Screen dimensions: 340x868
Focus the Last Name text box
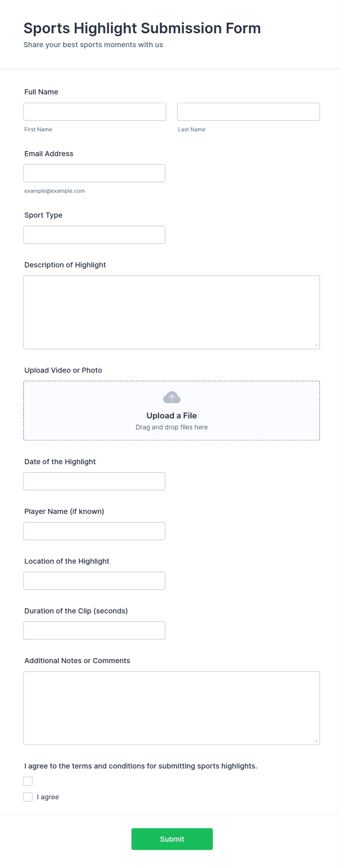click(x=248, y=112)
